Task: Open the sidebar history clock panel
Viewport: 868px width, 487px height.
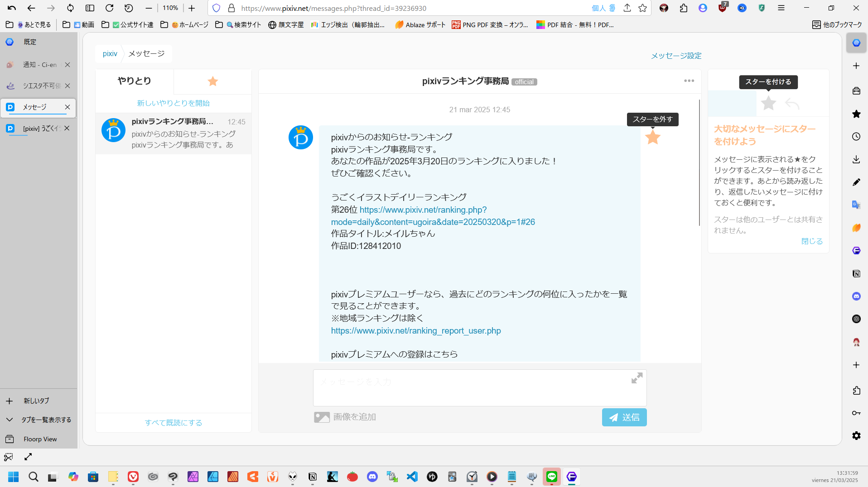Action: point(856,137)
